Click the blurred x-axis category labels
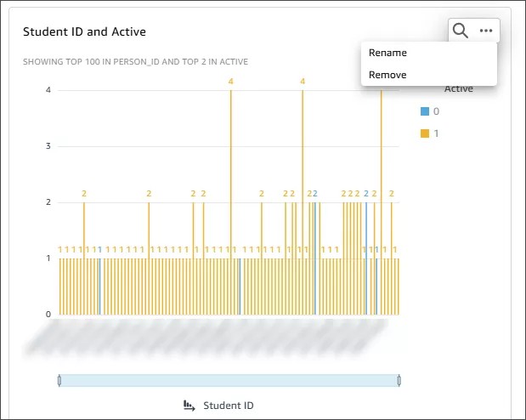The width and height of the screenshot is (526, 420). (x=212, y=336)
